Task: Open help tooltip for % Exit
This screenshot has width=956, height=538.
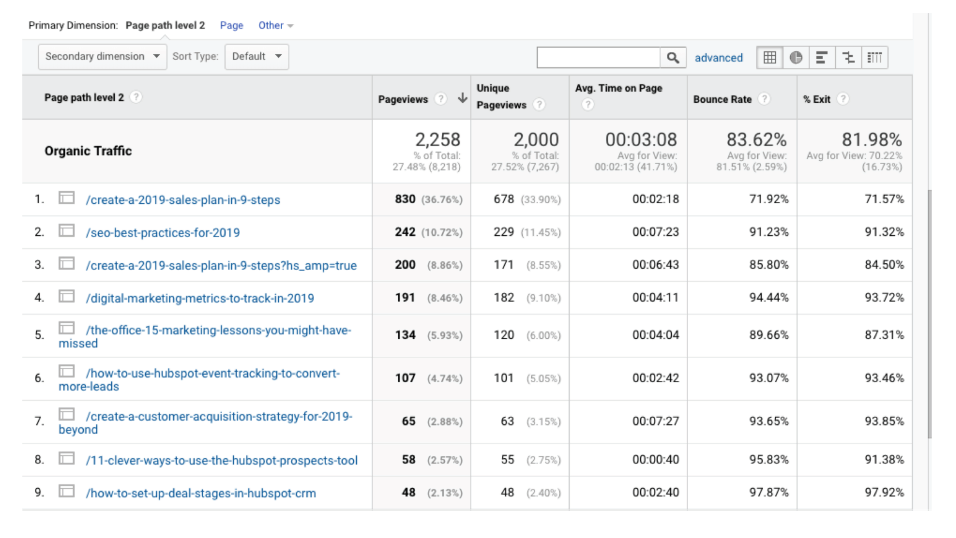Action: 843,99
